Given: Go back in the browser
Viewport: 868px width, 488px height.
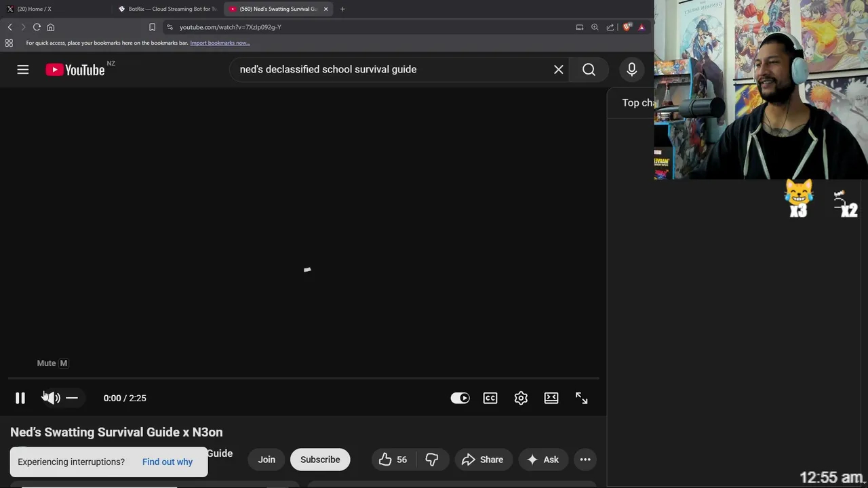Looking at the screenshot, I should (x=9, y=27).
